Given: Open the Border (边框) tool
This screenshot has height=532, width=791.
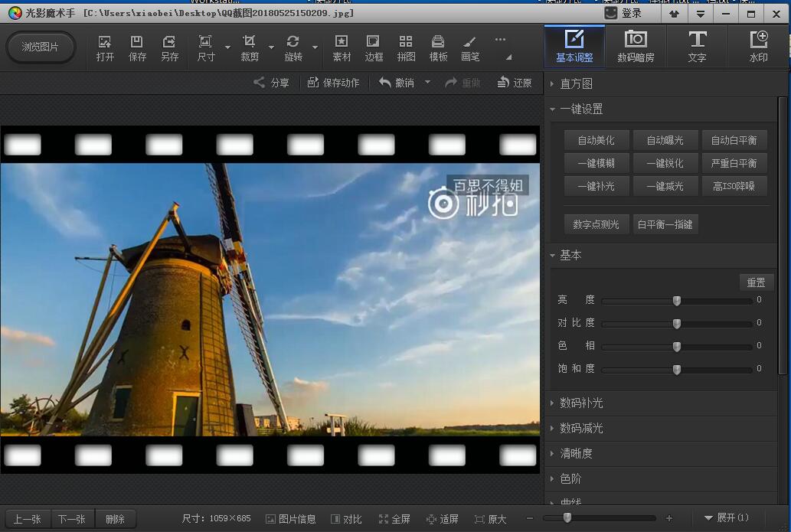Looking at the screenshot, I should click(x=374, y=43).
